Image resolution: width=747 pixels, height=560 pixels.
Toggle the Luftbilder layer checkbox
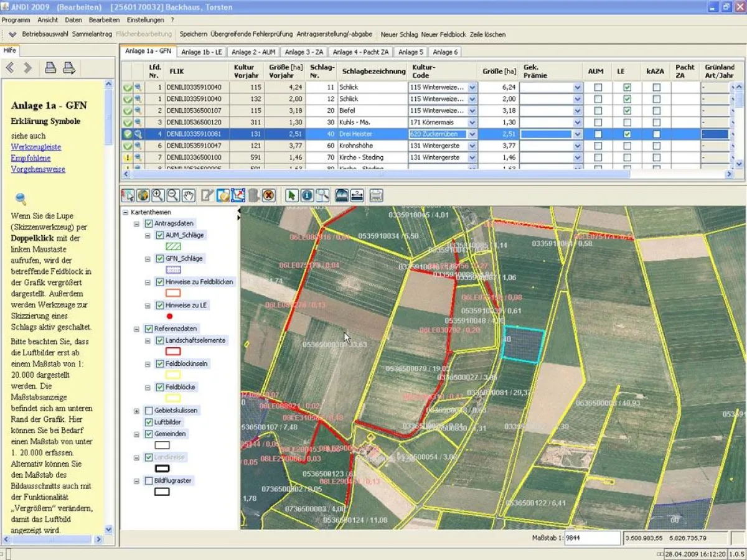click(x=149, y=422)
